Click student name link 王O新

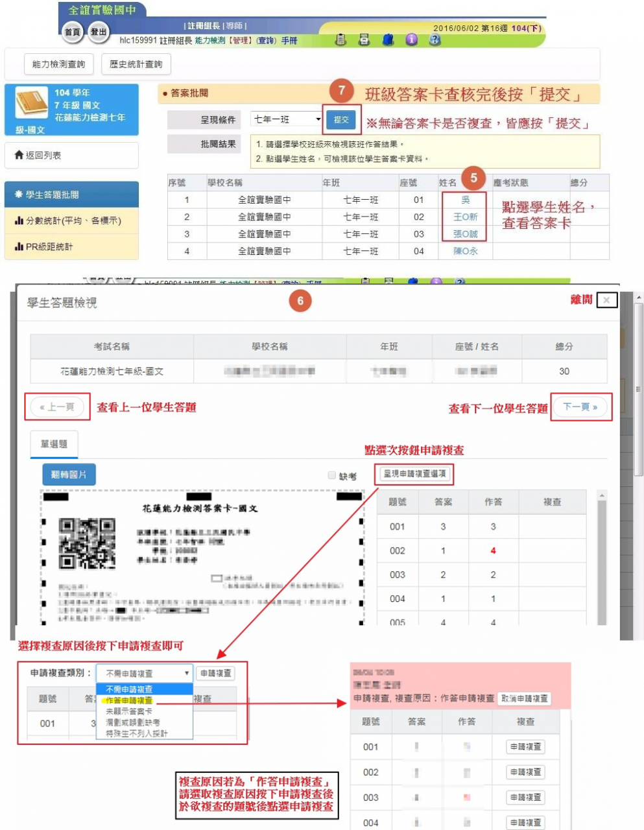(x=465, y=217)
